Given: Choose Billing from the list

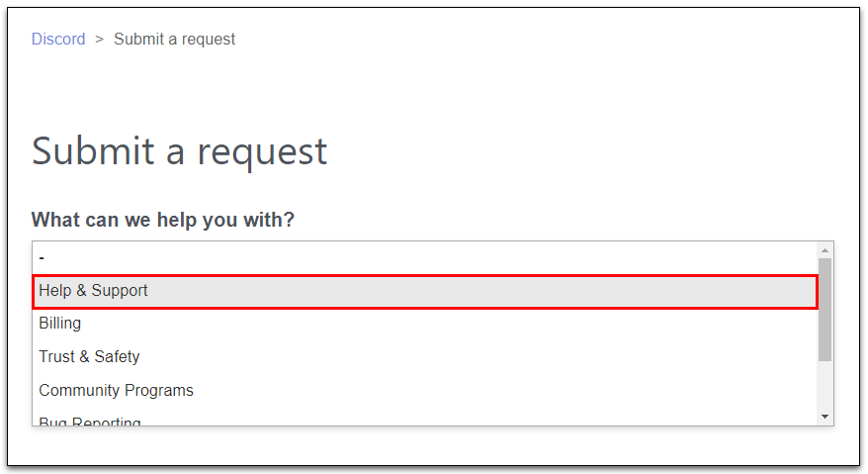Looking at the screenshot, I should pos(60,324).
